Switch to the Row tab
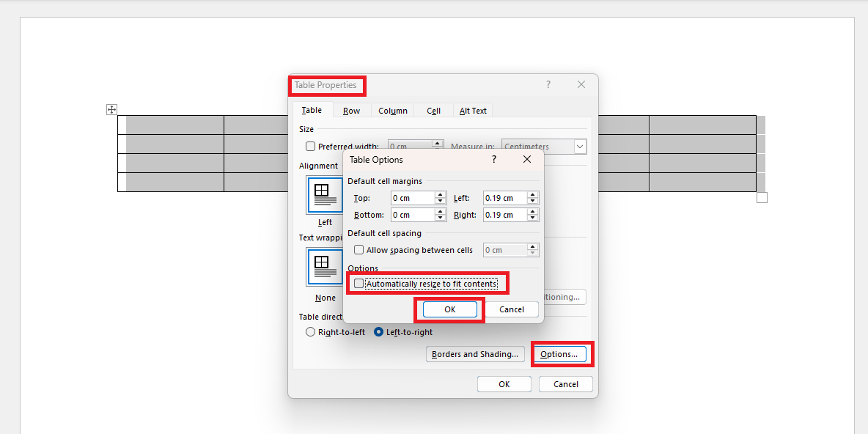The image size is (868, 434). pyautogui.click(x=351, y=111)
